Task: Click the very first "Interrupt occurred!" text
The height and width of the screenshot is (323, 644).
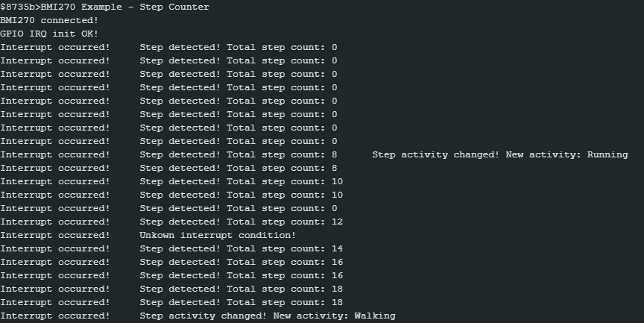Action: pyautogui.click(x=55, y=48)
